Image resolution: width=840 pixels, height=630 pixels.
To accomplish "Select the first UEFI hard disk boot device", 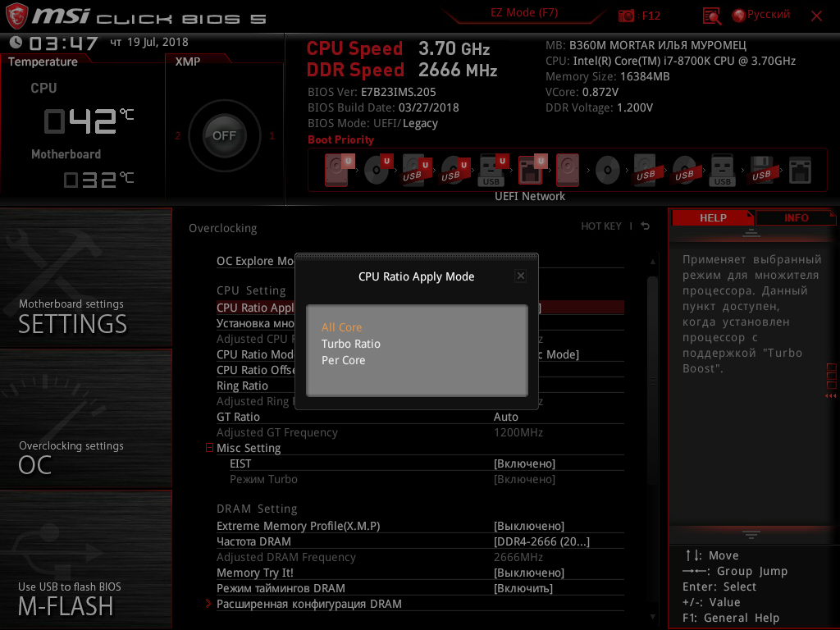I will tap(338, 170).
